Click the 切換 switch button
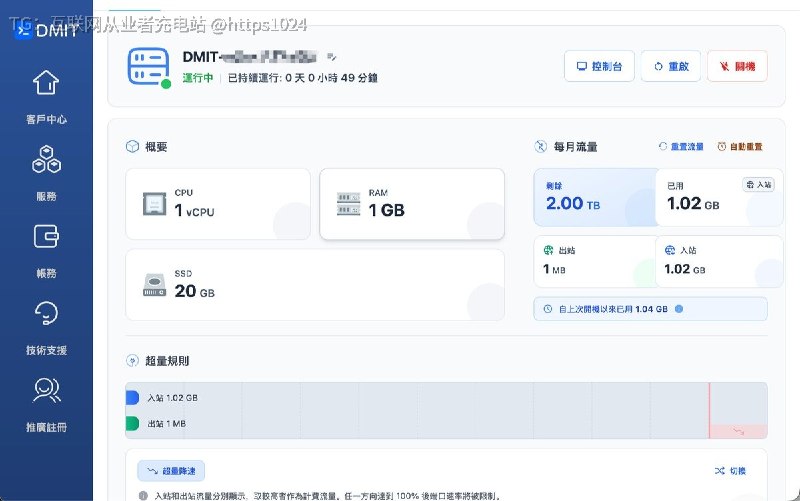Screen dimensions: 800x501 click(730, 470)
